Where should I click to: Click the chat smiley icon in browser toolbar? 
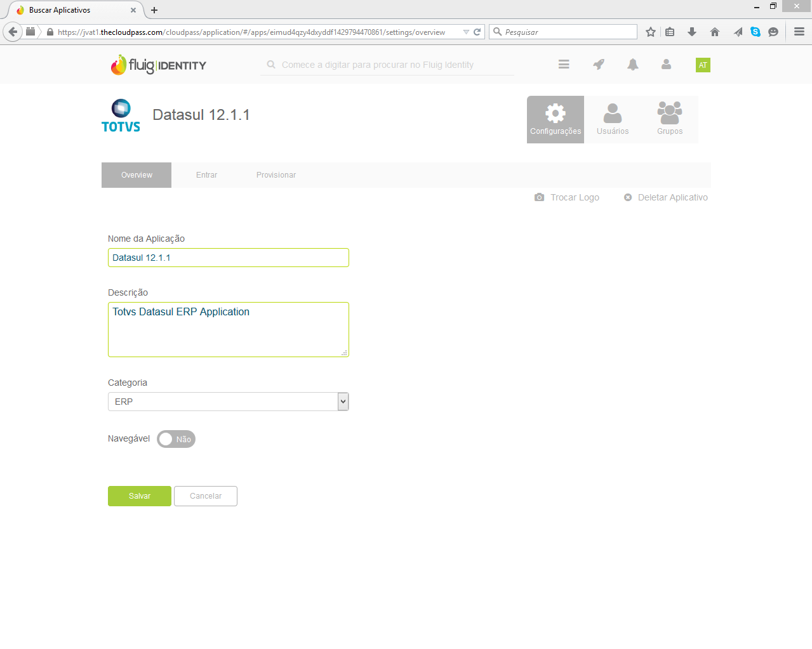[773, 32]
